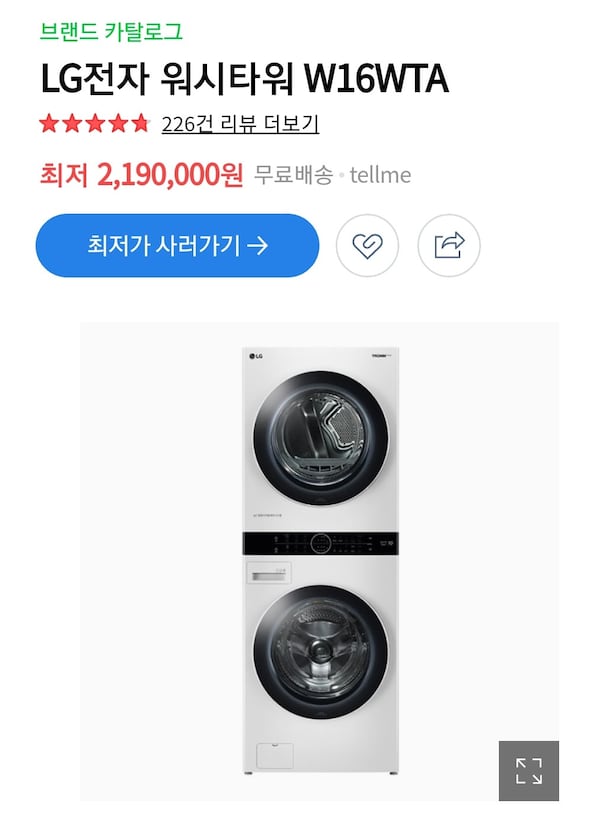
Task: Click the first red rating star
Action: pyautogui.click(x=48, y=124)
